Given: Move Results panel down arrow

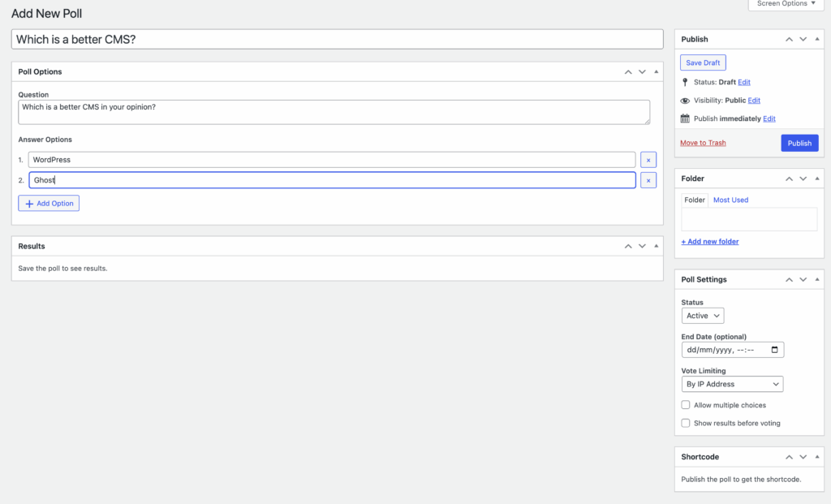Looking at the screenshot, I should coord(642,246).
